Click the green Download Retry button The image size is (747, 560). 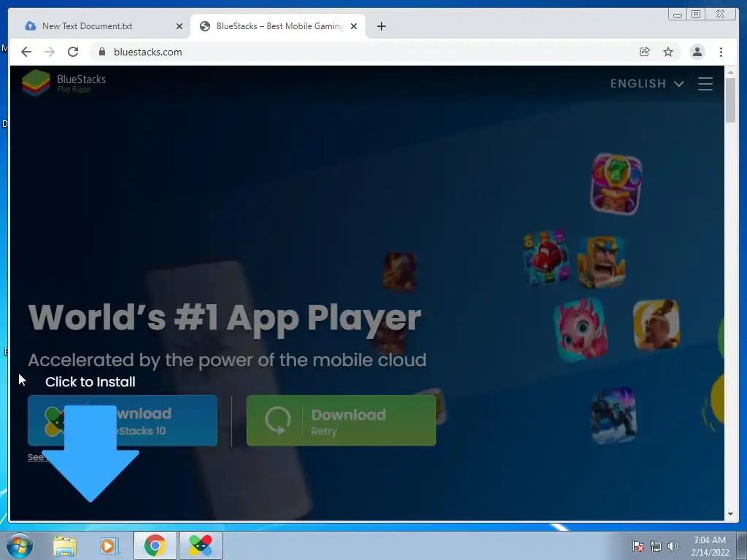pyautogui.click(x=341, y=421)
